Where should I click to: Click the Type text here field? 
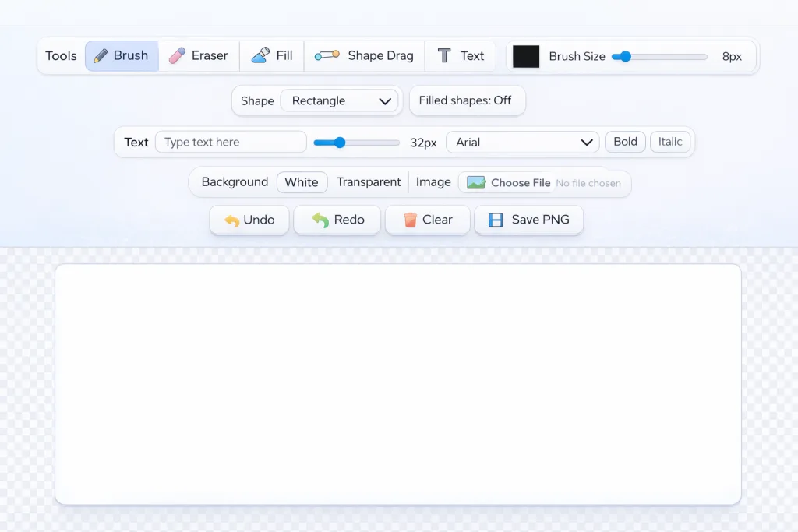[x=231, y=142]
